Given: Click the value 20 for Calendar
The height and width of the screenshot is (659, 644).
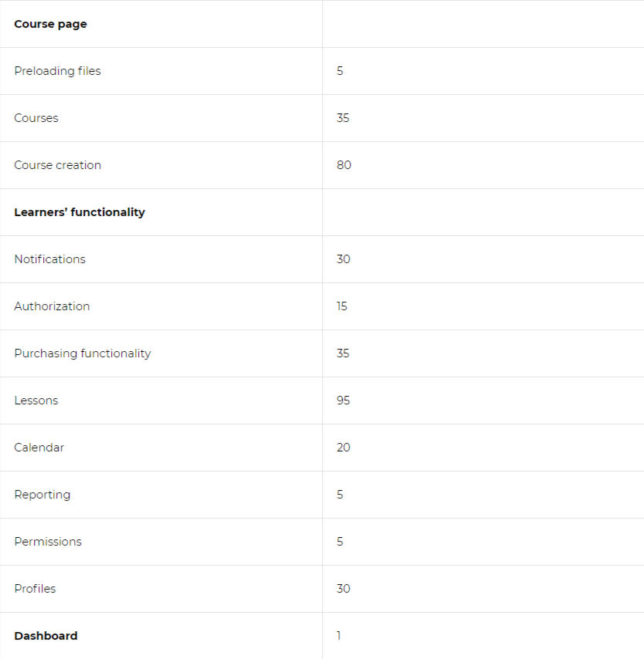Looking at the screenshot, I should (x=344, y=448).
